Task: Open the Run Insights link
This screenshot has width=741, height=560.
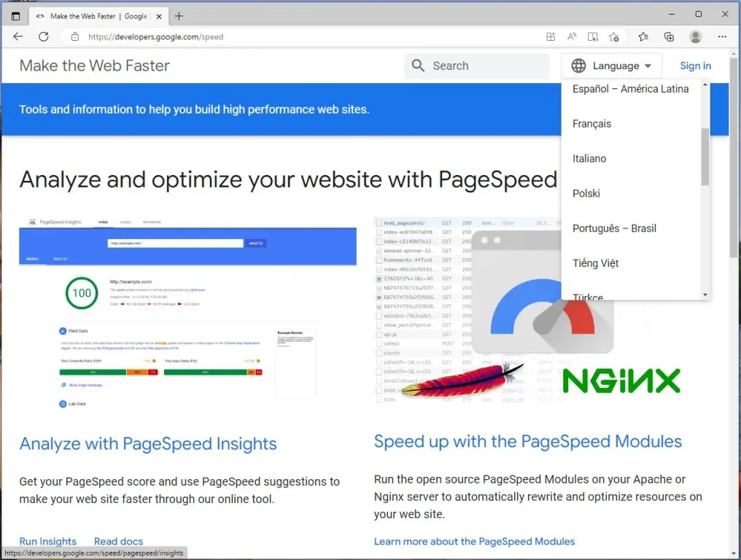Action: (48, 541)
